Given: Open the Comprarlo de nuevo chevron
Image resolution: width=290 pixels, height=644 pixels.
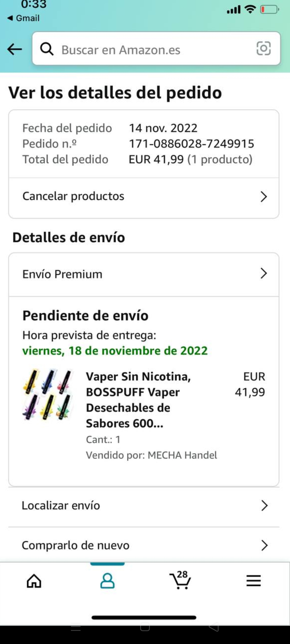Looking at the screenshot, I should pos(264,545).
